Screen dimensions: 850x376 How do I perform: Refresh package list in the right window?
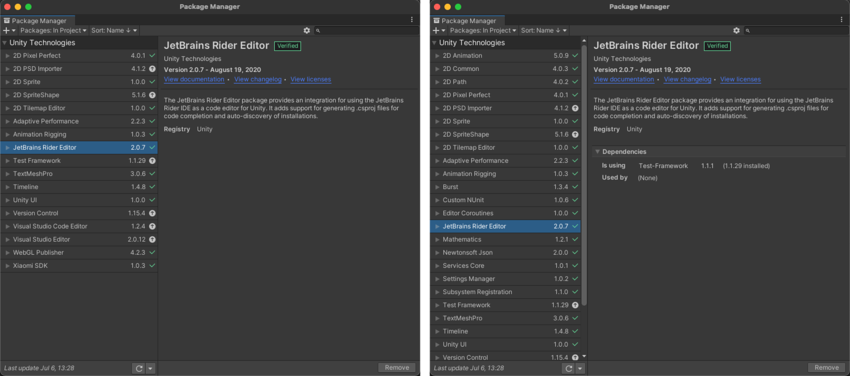pyautogui.click(x=568, y=368)
